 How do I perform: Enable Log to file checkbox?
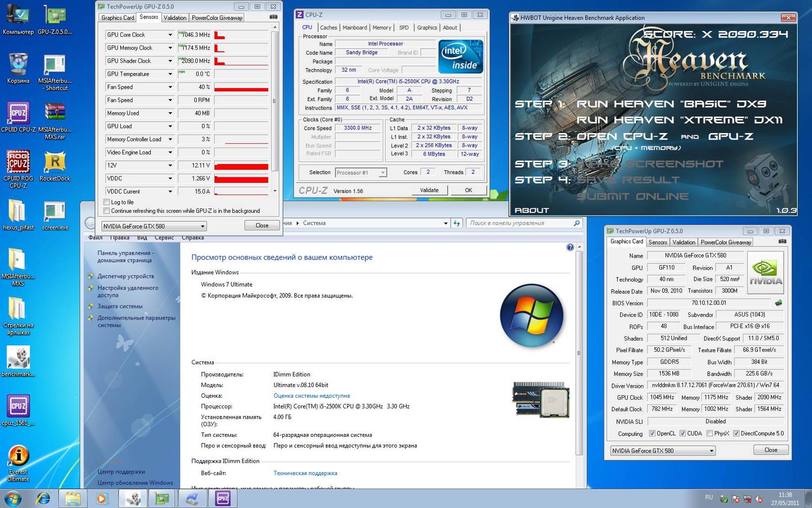point(107,202)
